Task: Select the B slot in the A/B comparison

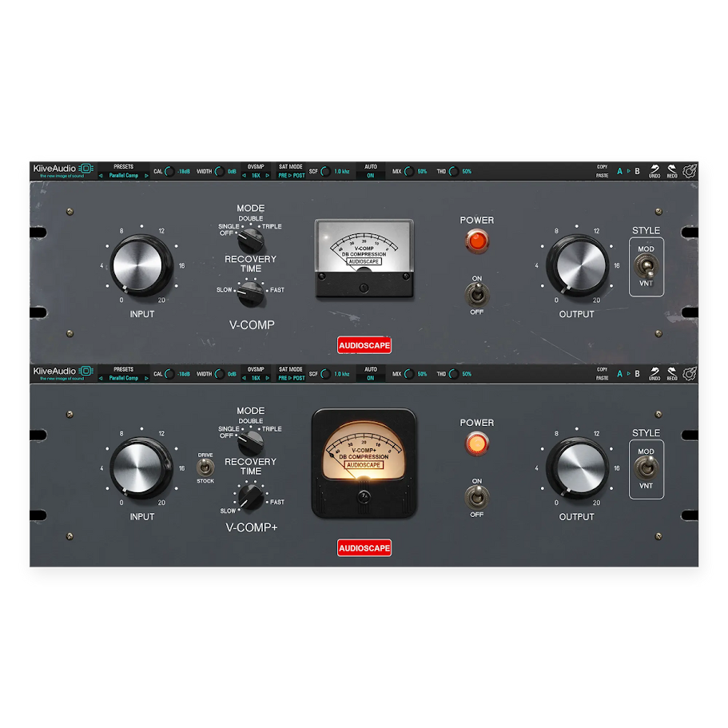Action: click(637, 170)
